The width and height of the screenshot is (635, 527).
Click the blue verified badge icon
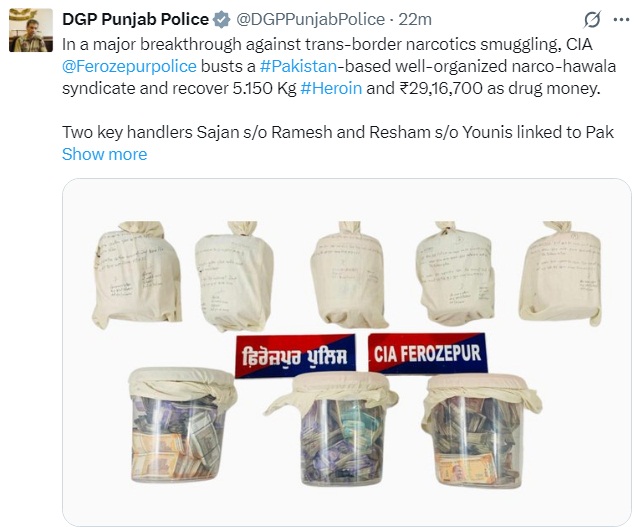tap(222, 19)
